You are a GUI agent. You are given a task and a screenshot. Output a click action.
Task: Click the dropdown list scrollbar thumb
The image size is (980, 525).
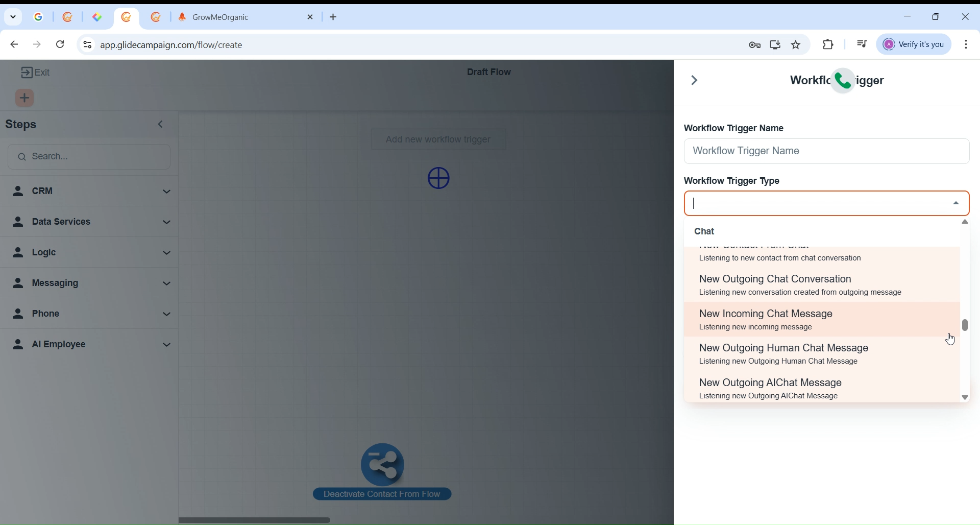[965, 325]
